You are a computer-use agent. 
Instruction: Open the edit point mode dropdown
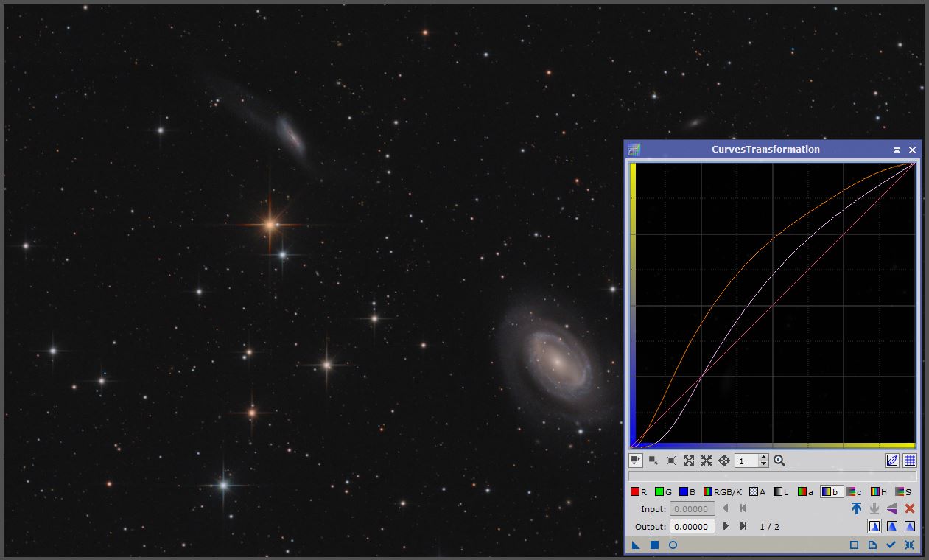[x=634, y=460]
